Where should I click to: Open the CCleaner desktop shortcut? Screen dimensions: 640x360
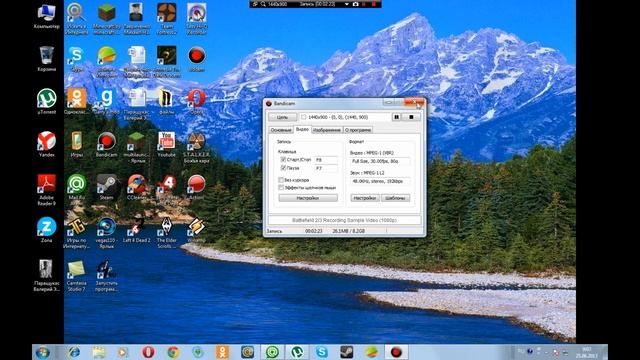click(x=136, y=187)
